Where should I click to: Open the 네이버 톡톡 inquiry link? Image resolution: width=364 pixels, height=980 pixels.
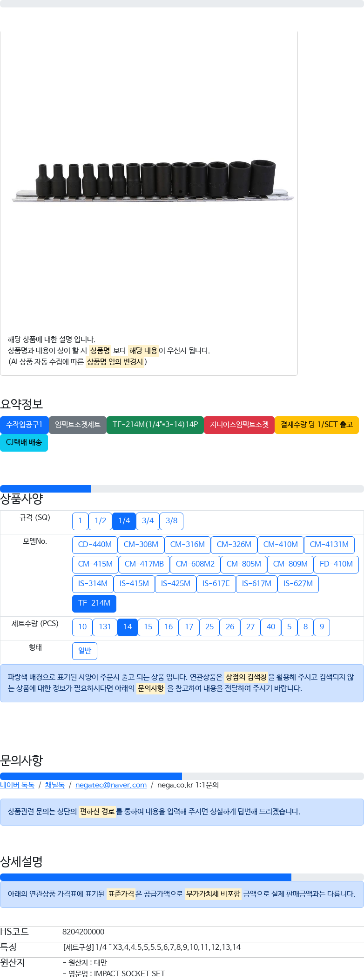click(17, 785)
